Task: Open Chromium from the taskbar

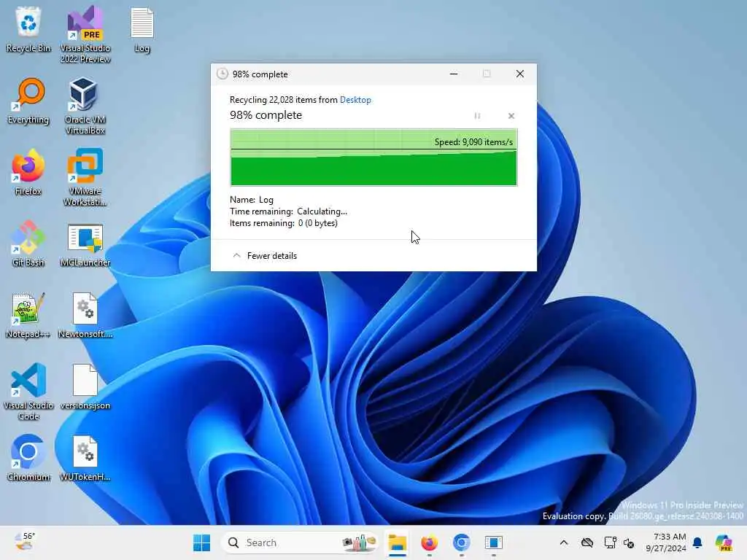Action: point(461,542)
